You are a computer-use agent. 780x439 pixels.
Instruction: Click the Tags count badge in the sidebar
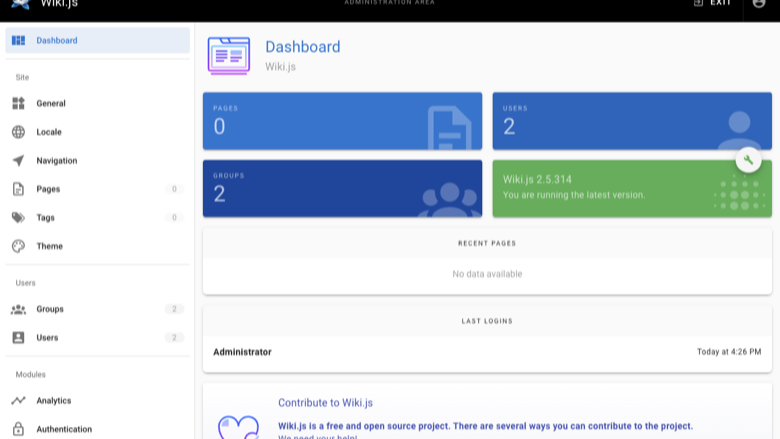pyautogui.click(x=174, y=218)
